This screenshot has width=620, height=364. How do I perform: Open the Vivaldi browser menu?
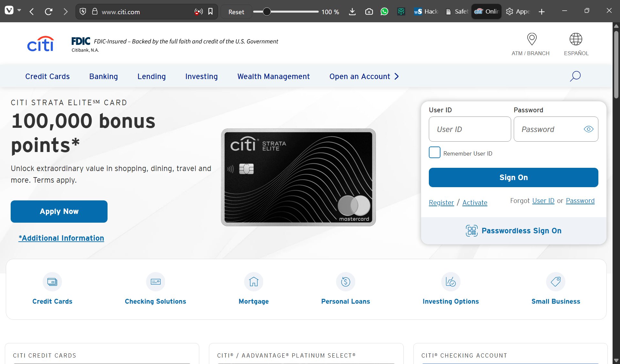[9, 11]
